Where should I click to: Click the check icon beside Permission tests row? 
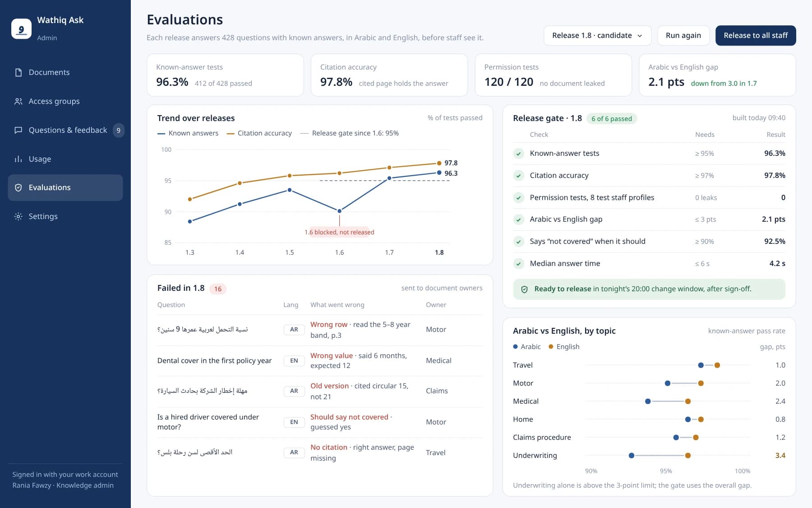click(x=519, y=198)
